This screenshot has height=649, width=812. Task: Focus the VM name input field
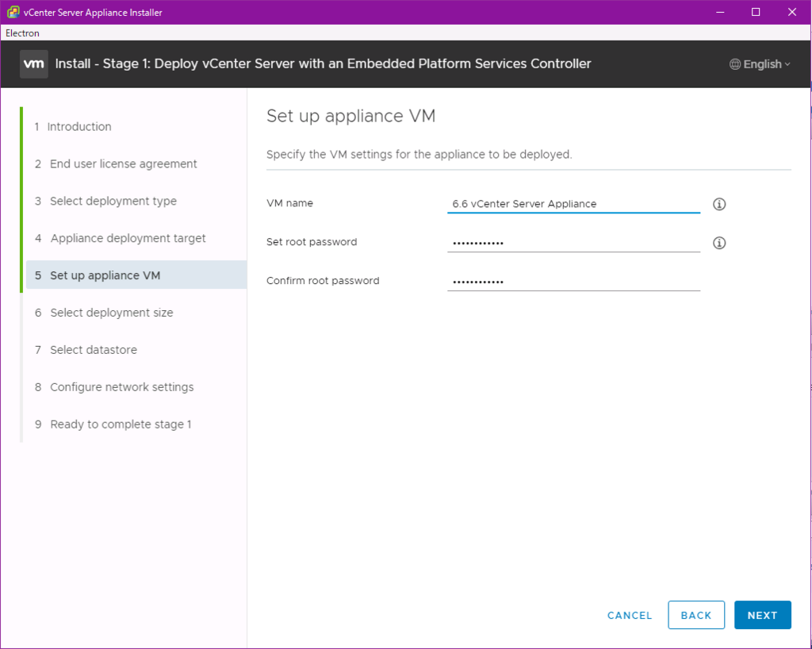point(574,204)
